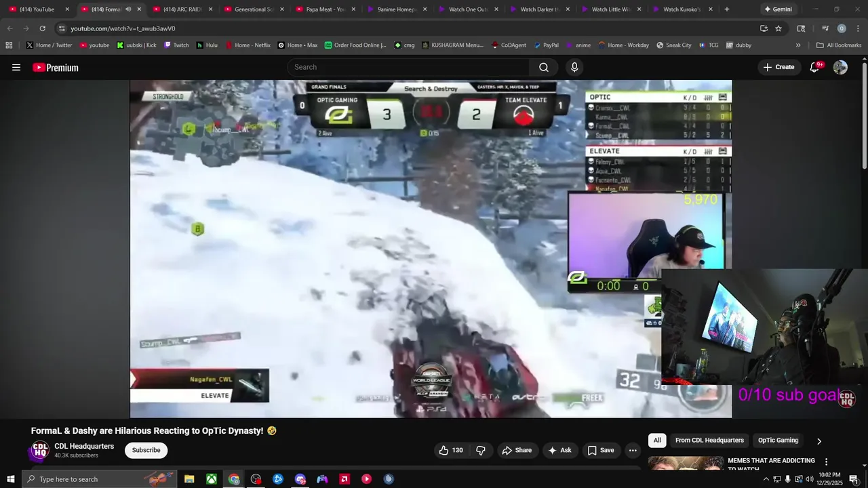Dislike the video with thumbs-down icon

tap(481, 450)
